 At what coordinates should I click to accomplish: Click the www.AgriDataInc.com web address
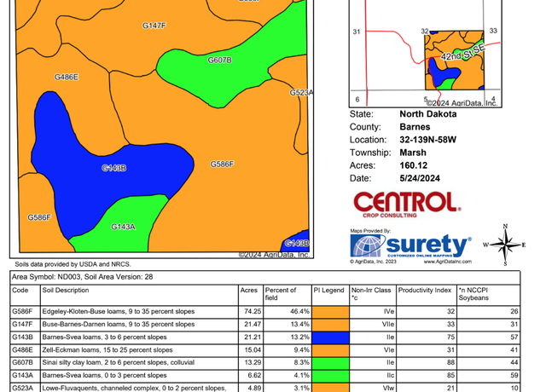(x=447, y=262)
